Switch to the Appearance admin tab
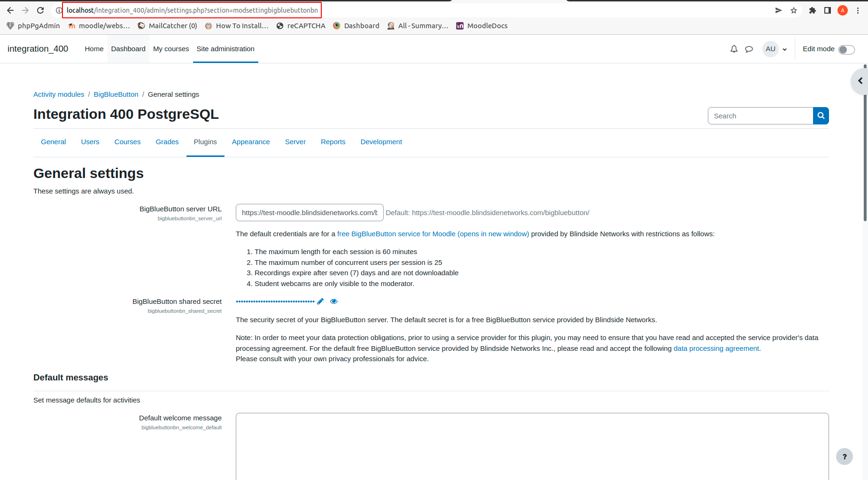Screen dimensions: 868x480 [251, 142]
